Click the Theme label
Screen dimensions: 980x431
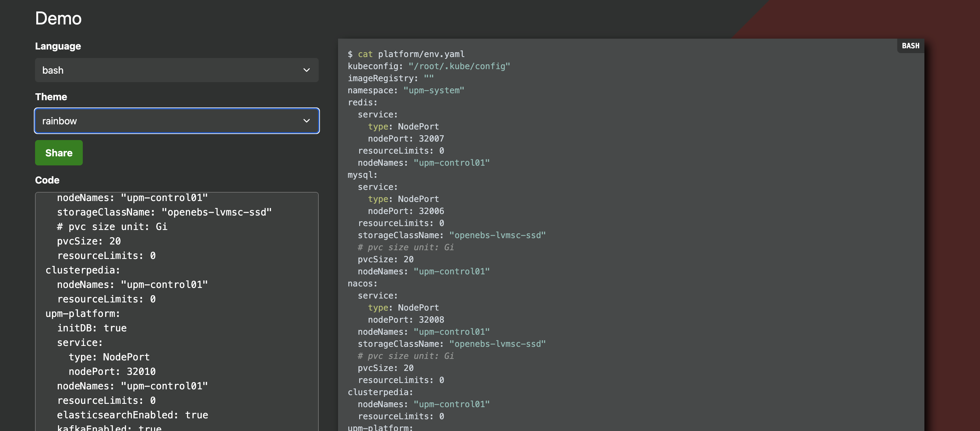coord(51,97)
